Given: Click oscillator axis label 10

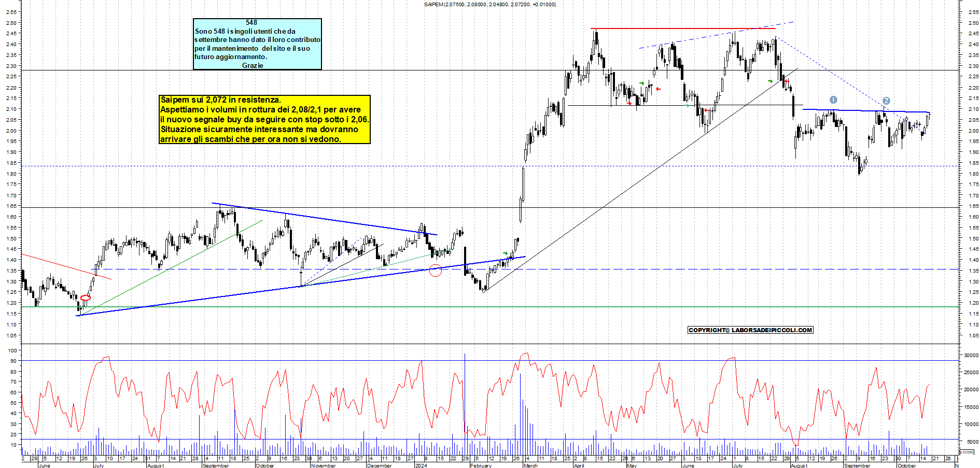Looking at the screenshot, I should point(13,445).
